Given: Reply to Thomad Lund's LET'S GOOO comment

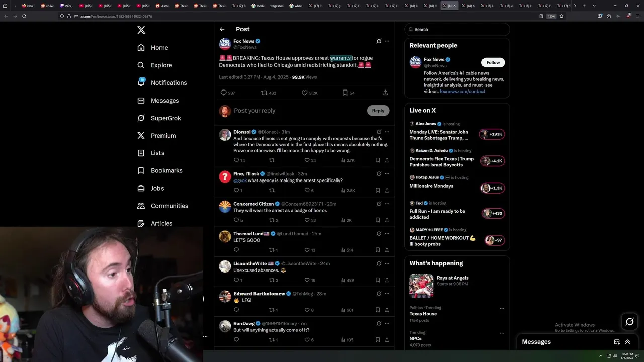Looking at the screenshot, I should [236, 250].
